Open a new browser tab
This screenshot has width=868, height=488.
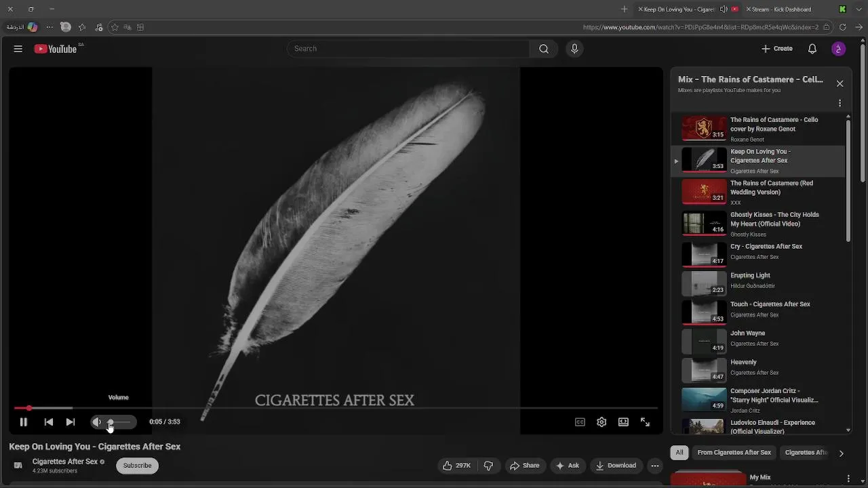coord(625,9)
